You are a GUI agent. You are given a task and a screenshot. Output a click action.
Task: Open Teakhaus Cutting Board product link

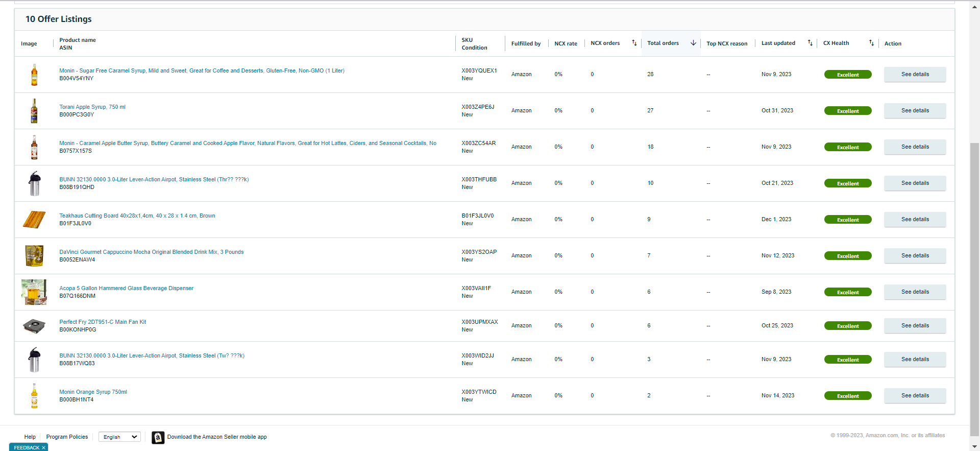tap(137, 216)
